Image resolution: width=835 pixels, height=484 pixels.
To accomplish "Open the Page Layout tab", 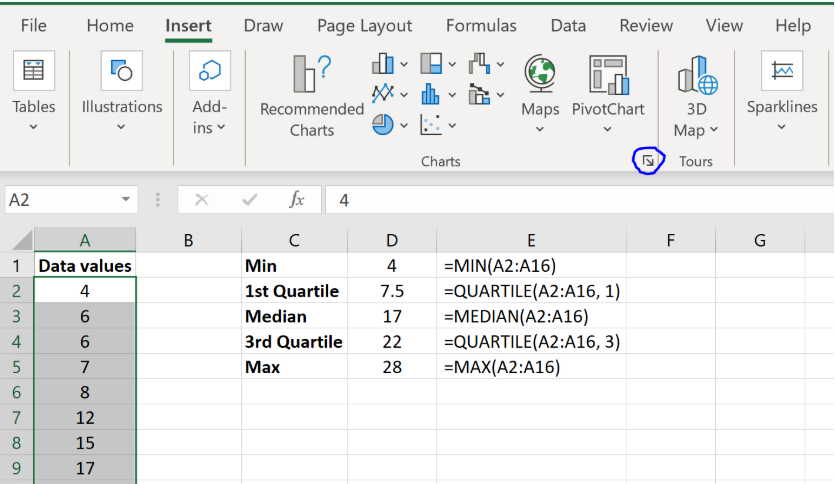I will pyautogui.click(x=364, y=26).
